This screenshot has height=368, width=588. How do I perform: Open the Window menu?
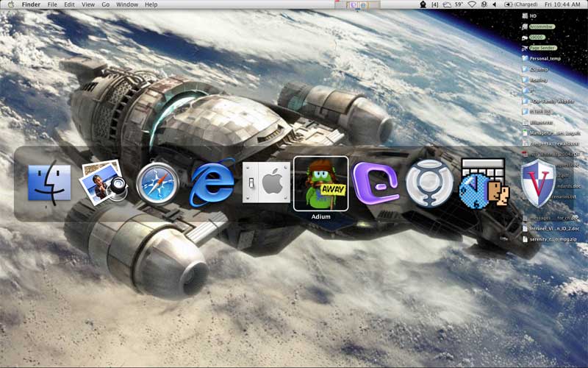[x=127, y=4]
